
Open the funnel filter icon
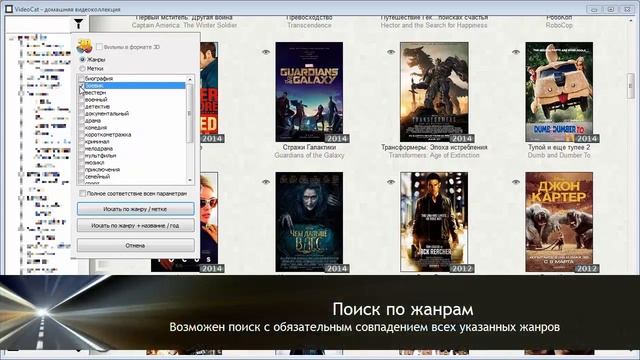pos(78,24)
